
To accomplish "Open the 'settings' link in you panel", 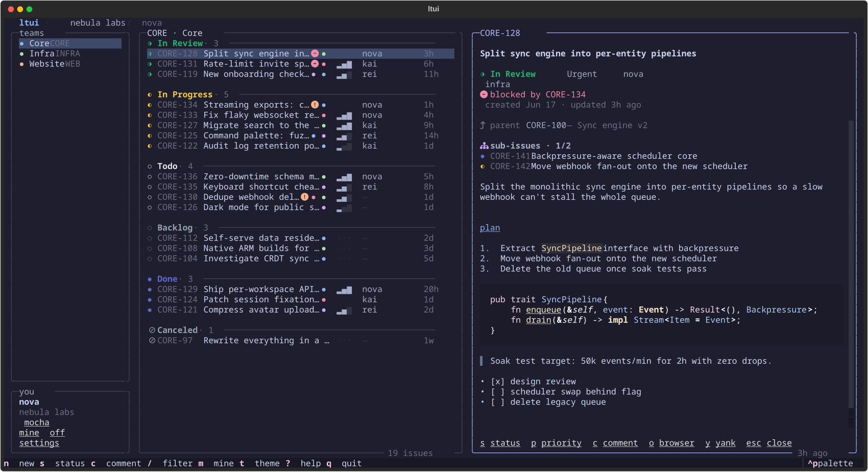I will [x=39, y=443].
